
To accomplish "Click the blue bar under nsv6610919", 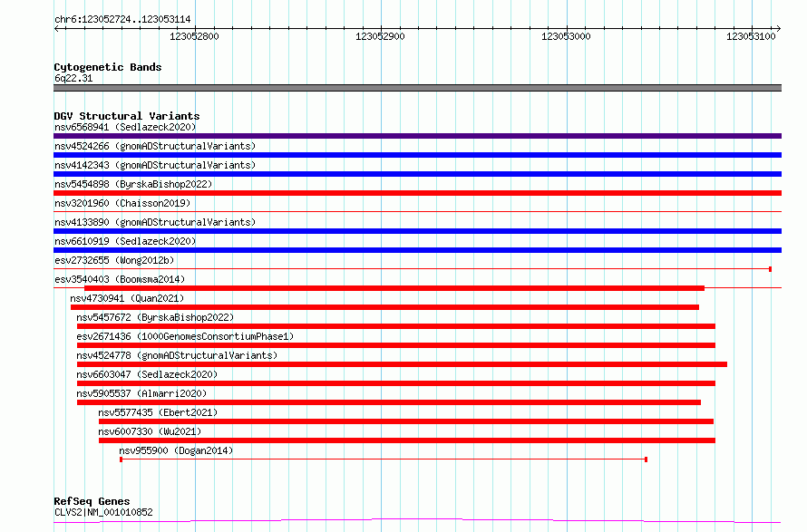I will coord(417,250).
